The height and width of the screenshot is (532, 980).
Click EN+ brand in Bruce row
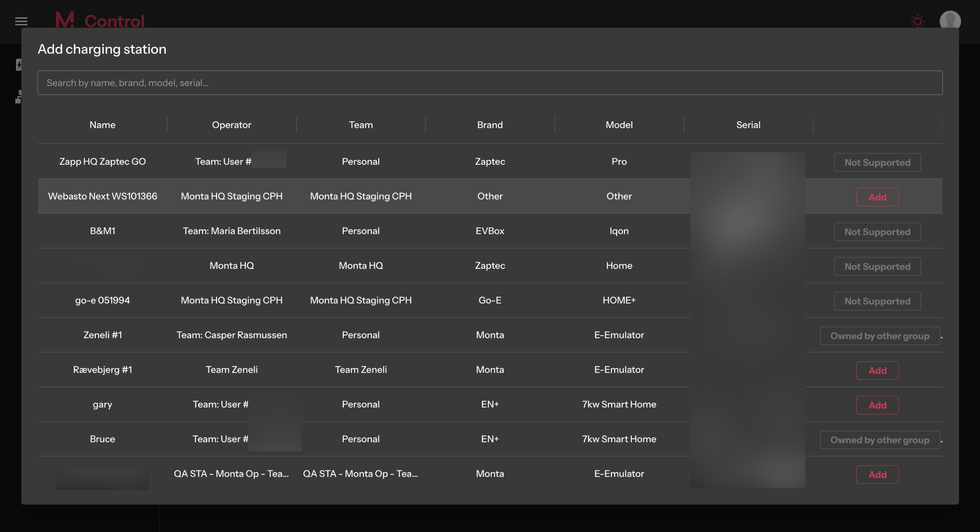(x=490, y=439)
